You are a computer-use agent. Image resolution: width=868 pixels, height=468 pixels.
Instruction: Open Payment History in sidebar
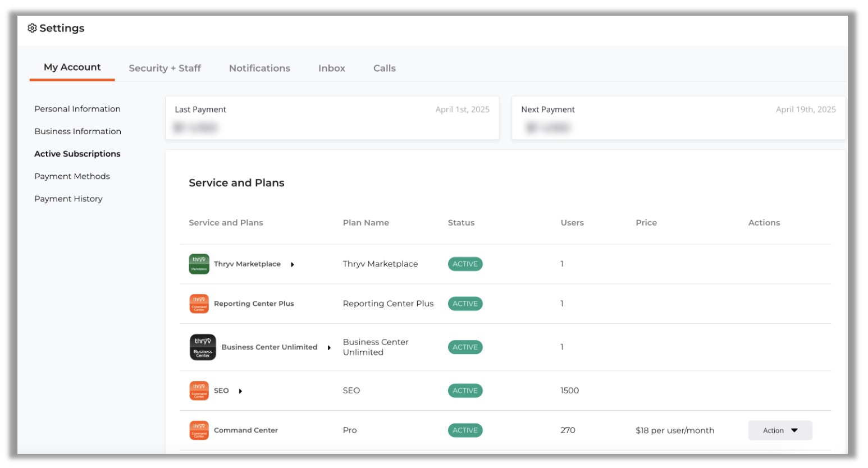pyautogui.click(x=68, y=199)
